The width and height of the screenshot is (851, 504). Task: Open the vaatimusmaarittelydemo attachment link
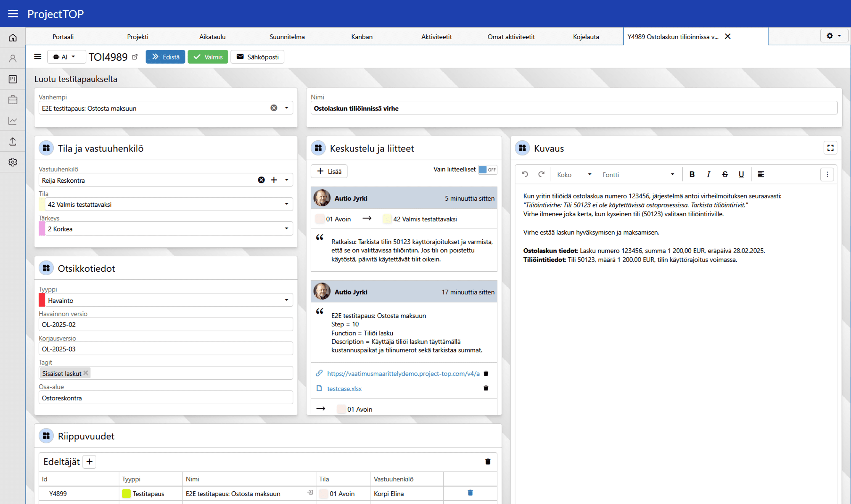(403, 374)
